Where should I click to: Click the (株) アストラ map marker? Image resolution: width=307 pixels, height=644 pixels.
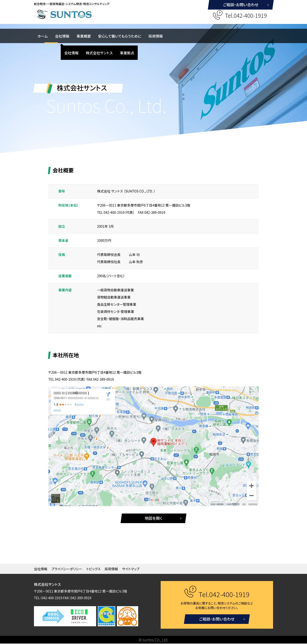point(158,429)
